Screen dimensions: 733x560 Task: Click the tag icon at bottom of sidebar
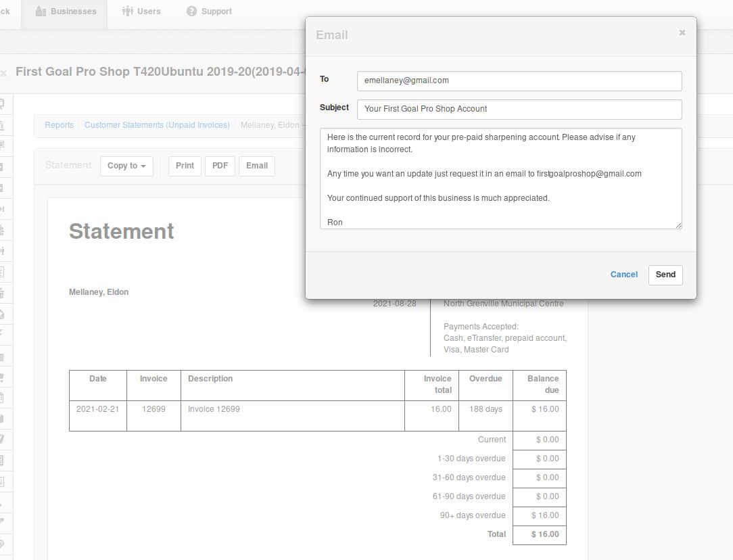click(2, 544)
